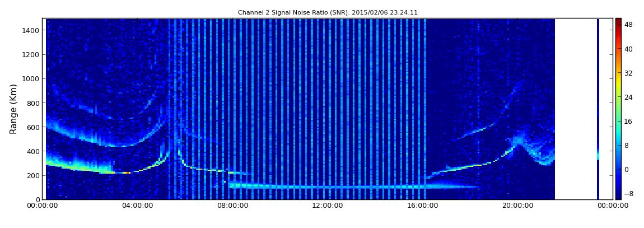Click the 12:00:00 time axis label
Image resolution: width=644 pixels, height=228 pixels.
[x=328, y=206]
